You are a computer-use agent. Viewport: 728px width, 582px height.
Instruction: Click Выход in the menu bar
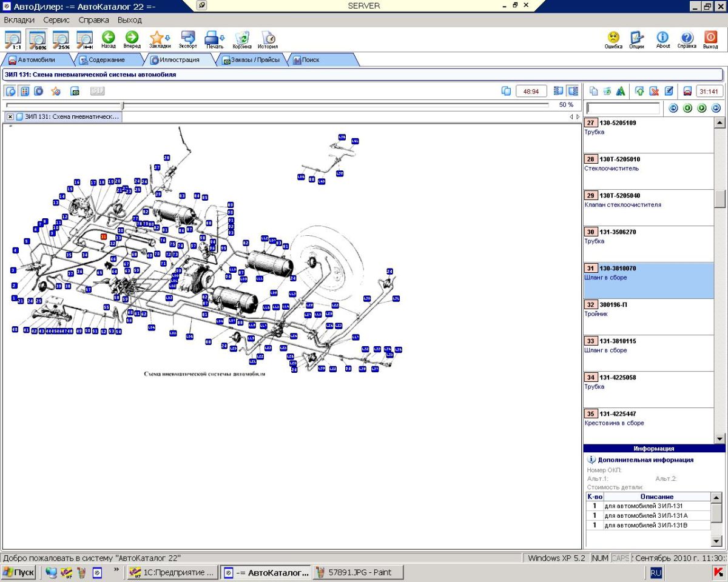(x=130, y=20)
